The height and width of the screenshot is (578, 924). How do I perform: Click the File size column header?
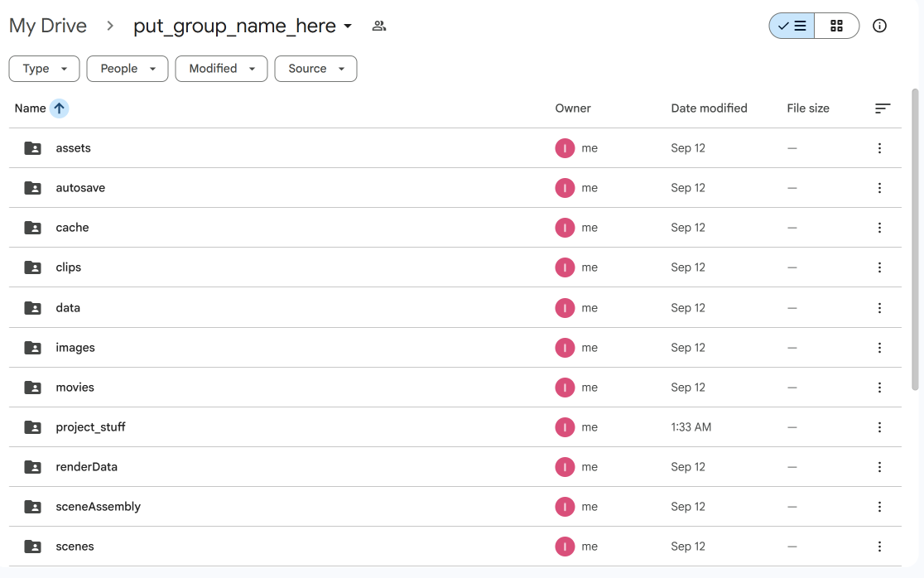(x=808, y=108)
